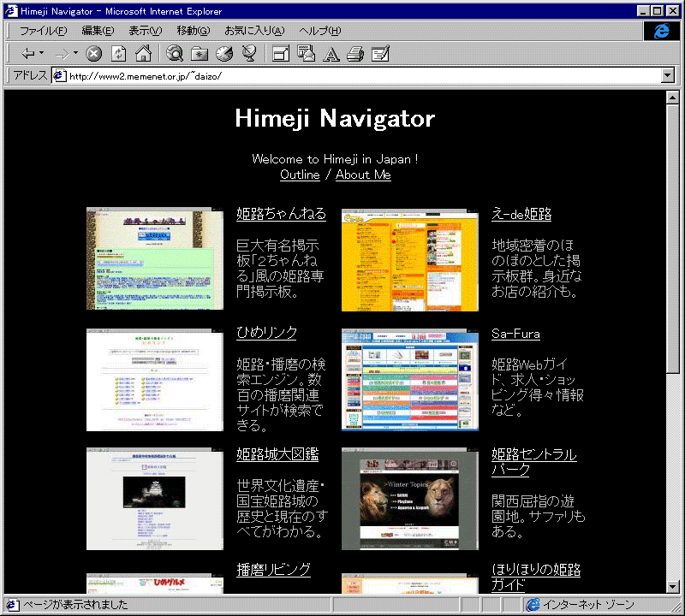Open the Sa-Fura link
The height and width of the screenshot is (616, 685).
pos(515,334)
